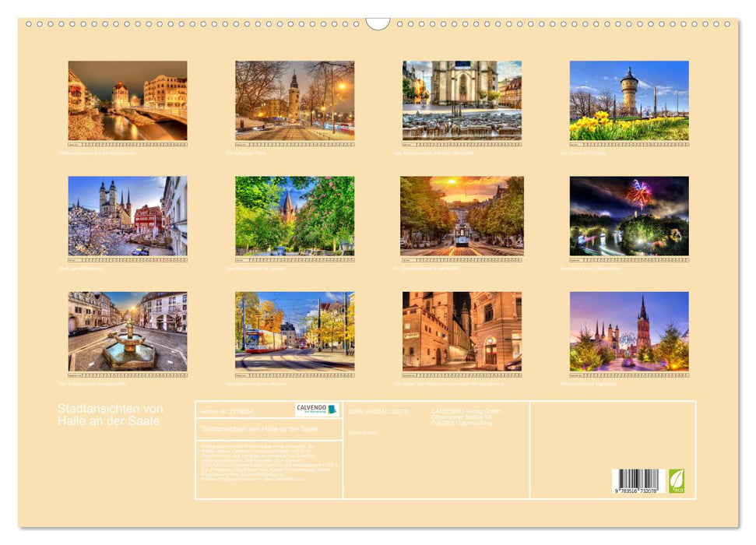Screen dimensions: 756x545
Task: Open the tram at sunset photo
Action: pos(462,216)
